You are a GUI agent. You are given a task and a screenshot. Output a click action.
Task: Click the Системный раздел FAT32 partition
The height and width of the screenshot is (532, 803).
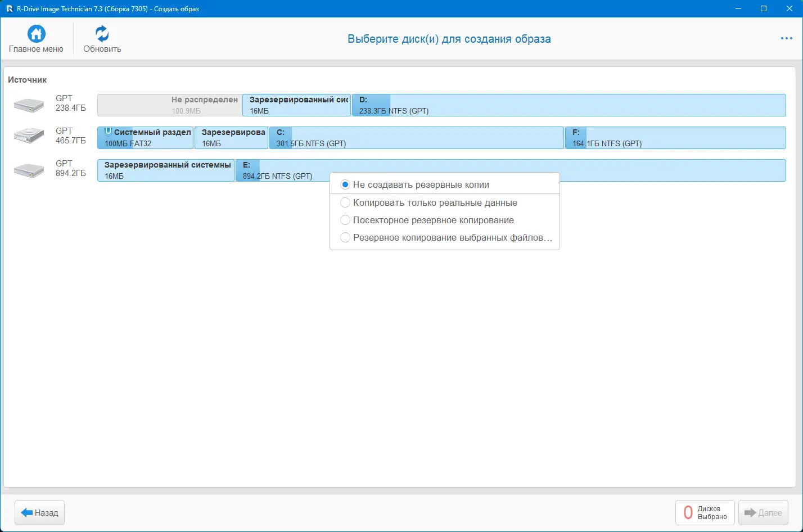click(145, 138)
